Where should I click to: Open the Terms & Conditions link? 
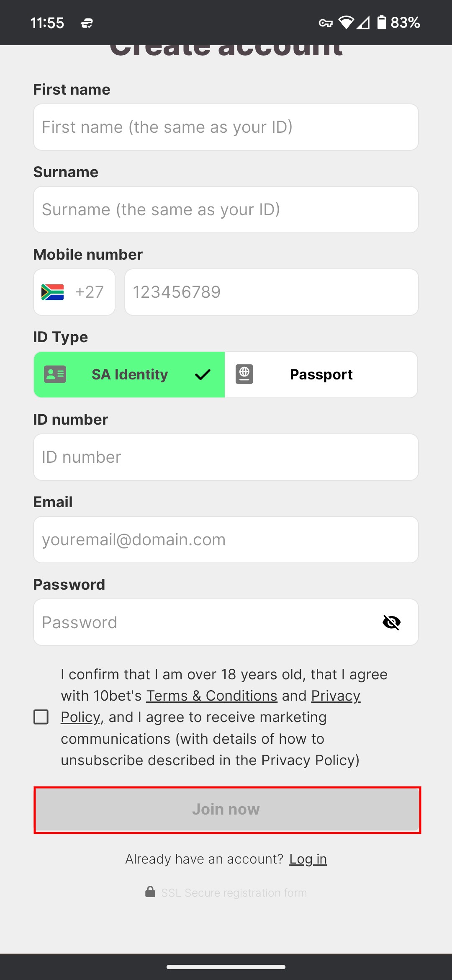tap(212, 696)
